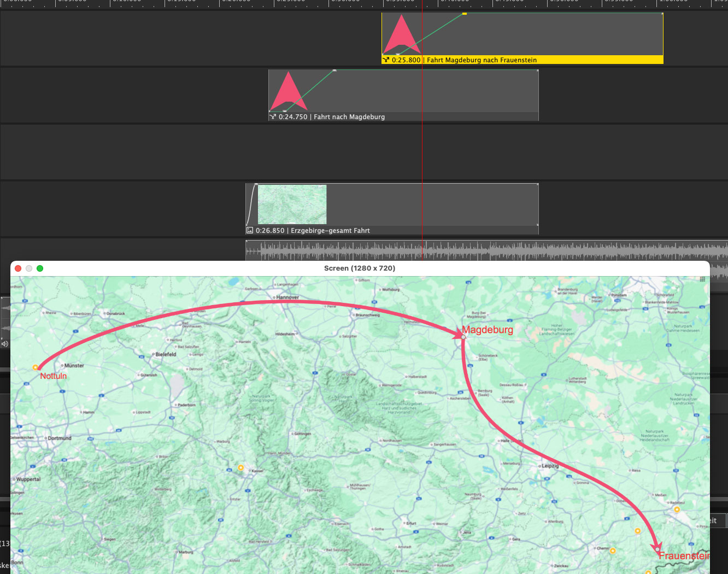
Task: Select the Fahrt Magdeburg nach Frauenstein clip label
Action: pyautogui.click(x=482, y=60)
